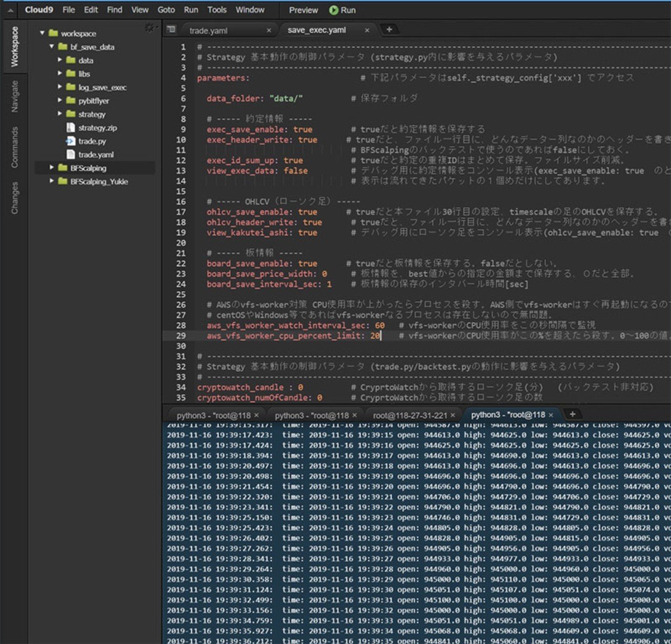Expand the pybitflyer folder
The height and width of the screenshot is (644, 671).
tap(60, 101)
